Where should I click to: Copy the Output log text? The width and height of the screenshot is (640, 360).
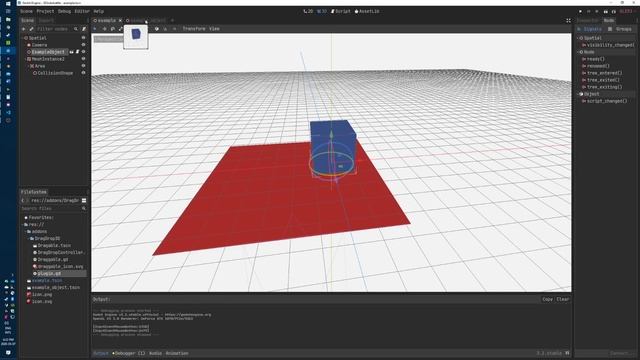[547, 299]
